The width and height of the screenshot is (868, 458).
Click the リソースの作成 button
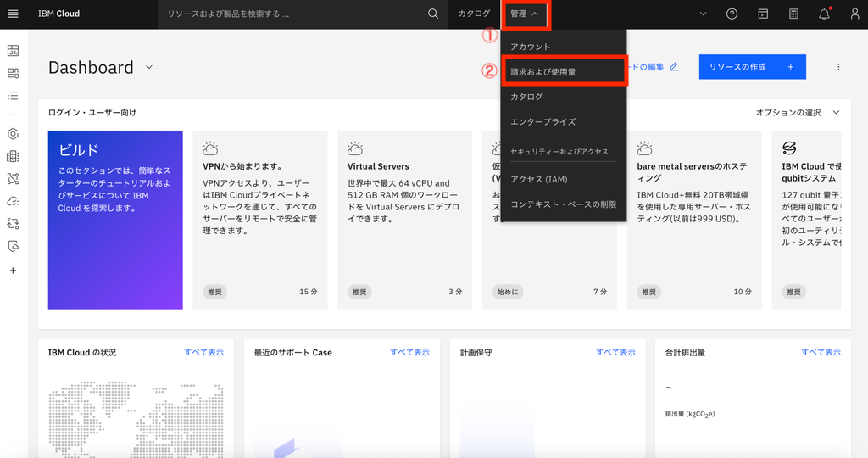pyautogui.click(x=753, y=67)
